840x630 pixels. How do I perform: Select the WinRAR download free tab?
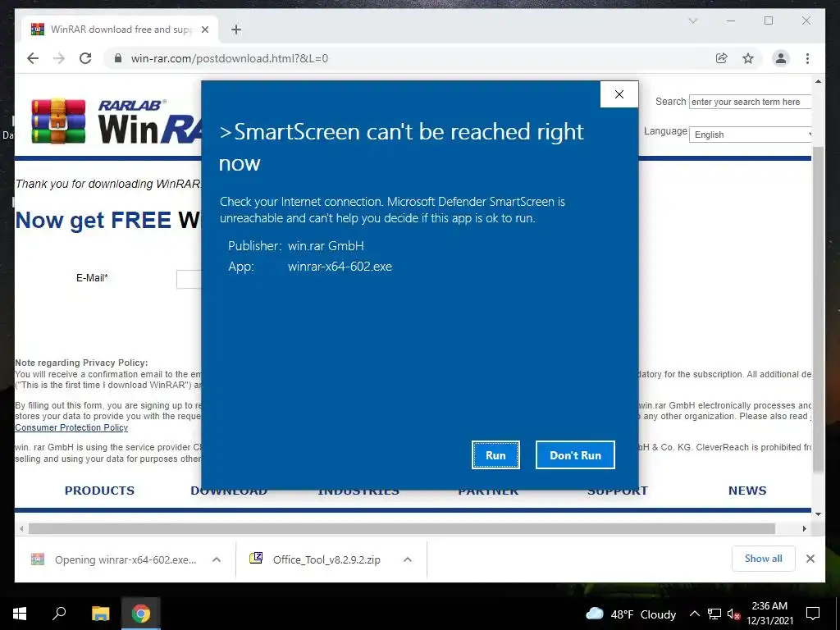tap(120, 30)
